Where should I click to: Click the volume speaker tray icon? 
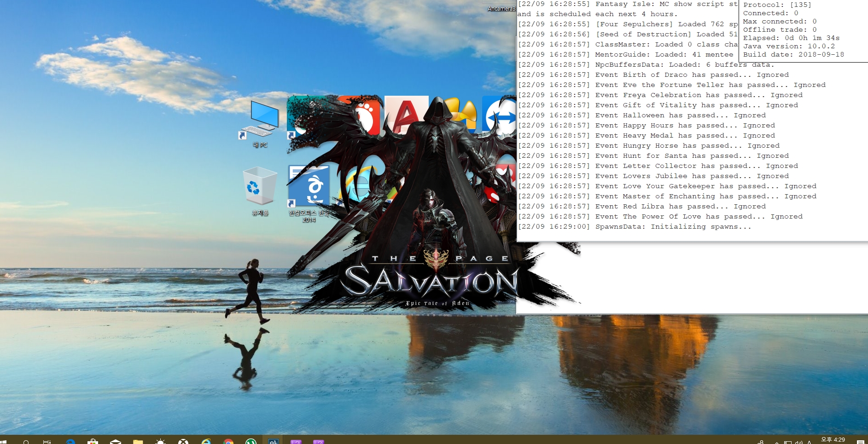[x=798, y=442]
